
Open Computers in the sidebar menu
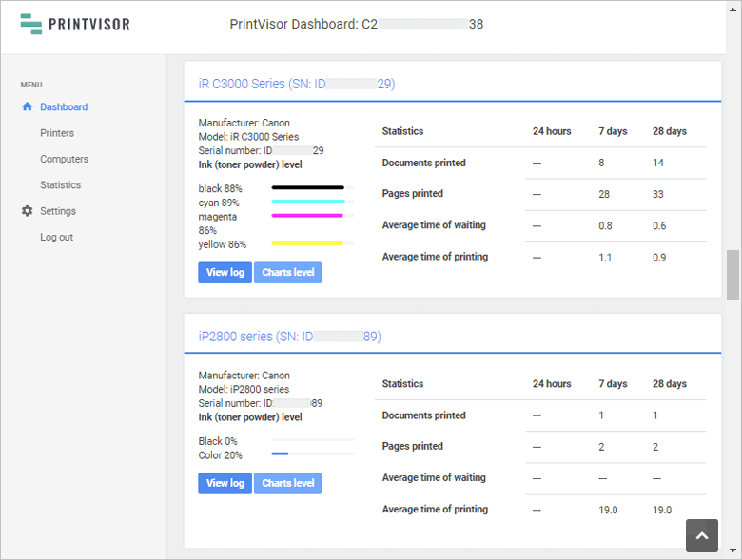tap(64, 160)
